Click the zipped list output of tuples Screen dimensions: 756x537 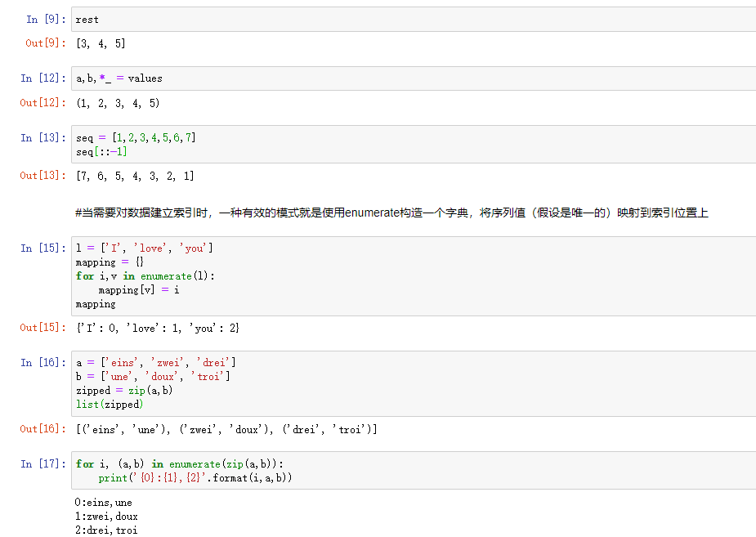coord(226,429)
